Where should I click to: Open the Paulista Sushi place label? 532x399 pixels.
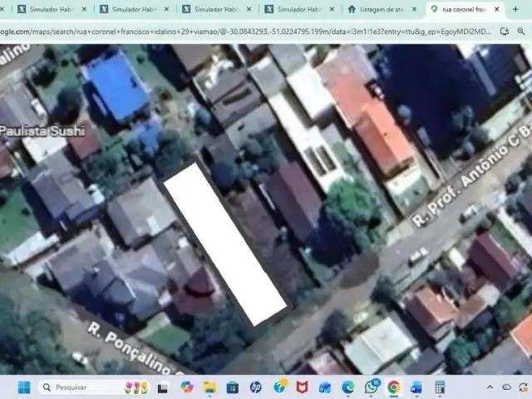[42, 131]
